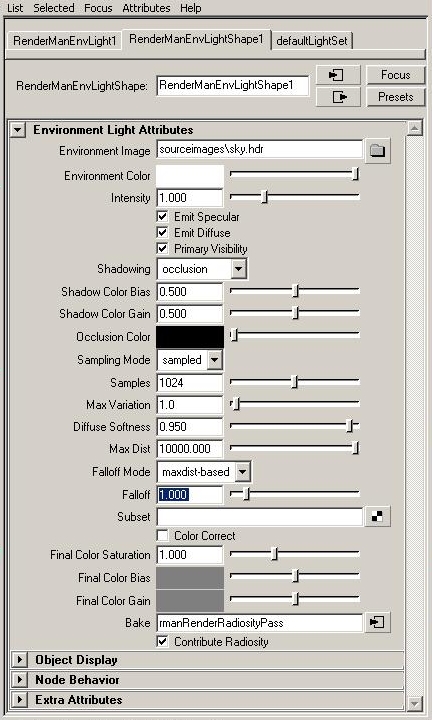Expand the Object Display section
432x720 pixels.
point(19,660)
